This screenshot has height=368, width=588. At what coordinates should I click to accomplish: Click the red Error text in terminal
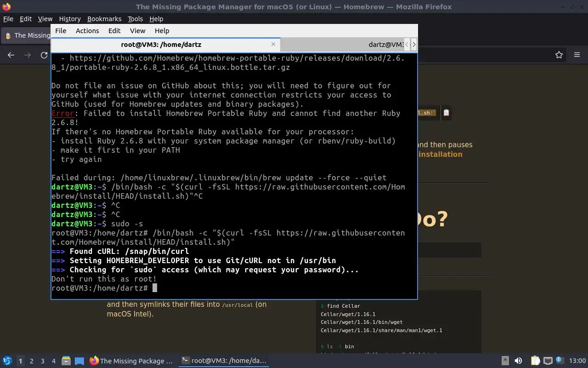tap(62, 113)
